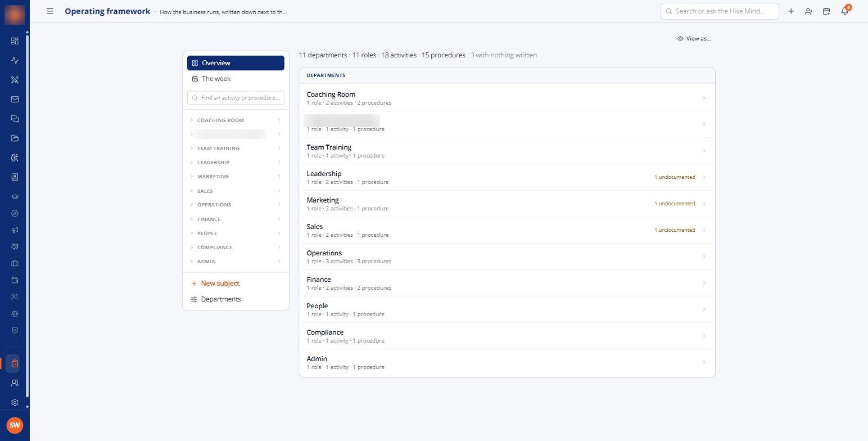Open the chat bubbles sidebar icon
This screenshot has height=441, width=868.
tap(15, 119)
